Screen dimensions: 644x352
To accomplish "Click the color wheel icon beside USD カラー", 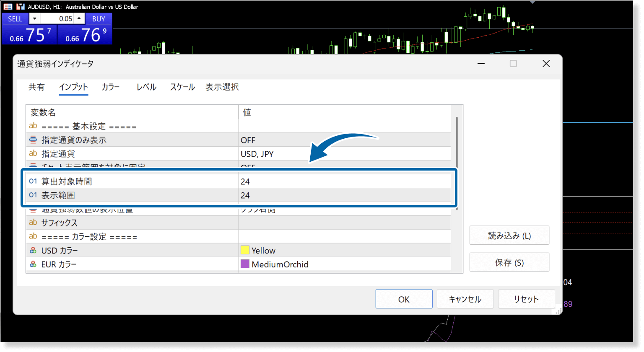I will [x=33, y=250].
